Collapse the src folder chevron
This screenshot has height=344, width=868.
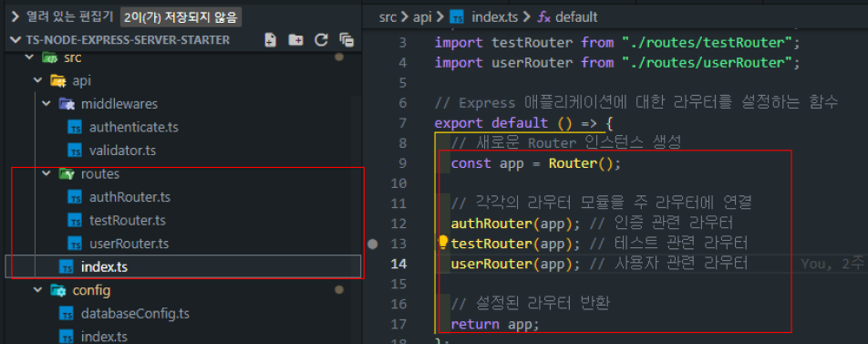[x=30, y=57]
